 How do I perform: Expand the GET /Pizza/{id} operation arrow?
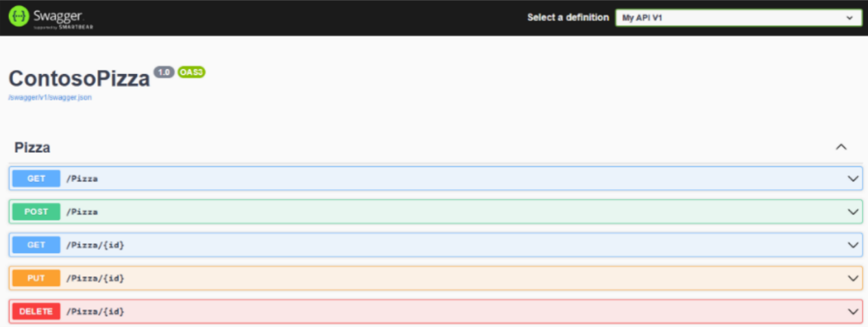coord(853,245)
